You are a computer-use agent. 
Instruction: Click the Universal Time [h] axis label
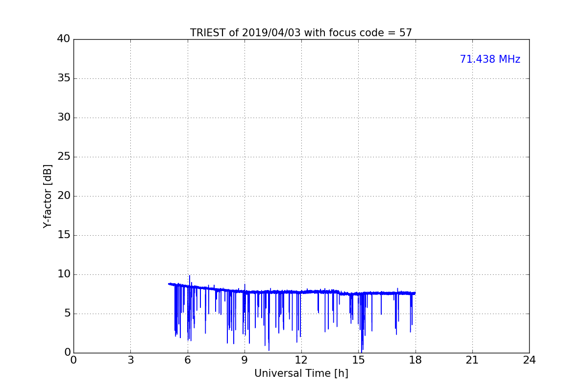click(301, 373)
